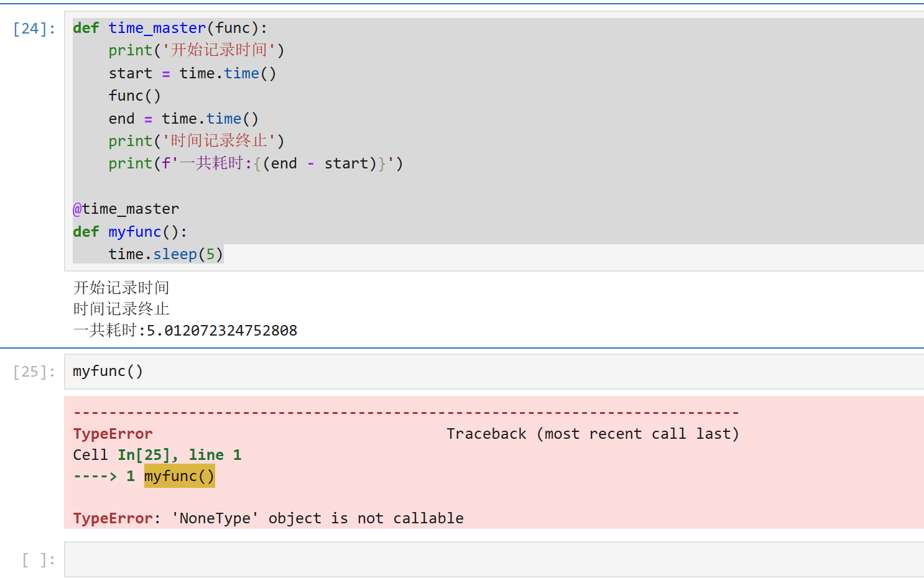The width and height of the screenshot is (924, 578).
Task: Click the 'start = time.time()' line
Action: point(192,73)
